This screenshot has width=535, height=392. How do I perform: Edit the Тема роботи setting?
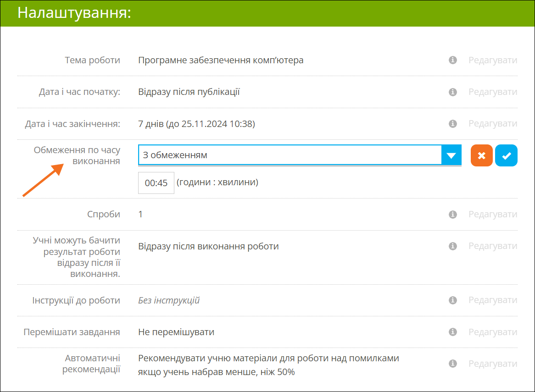[492, 60]
